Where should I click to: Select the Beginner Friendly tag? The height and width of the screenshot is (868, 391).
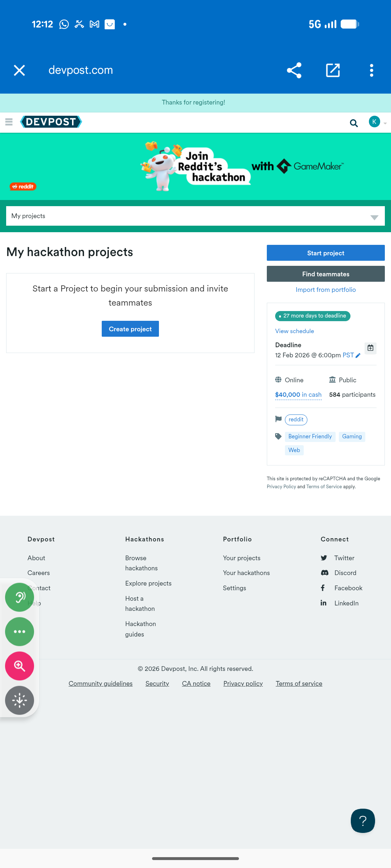coord(310,437)
